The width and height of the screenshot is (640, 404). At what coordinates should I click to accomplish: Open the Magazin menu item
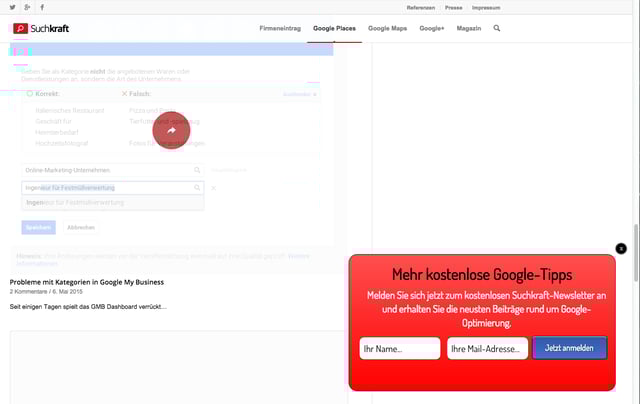click(x=469, y=28)
